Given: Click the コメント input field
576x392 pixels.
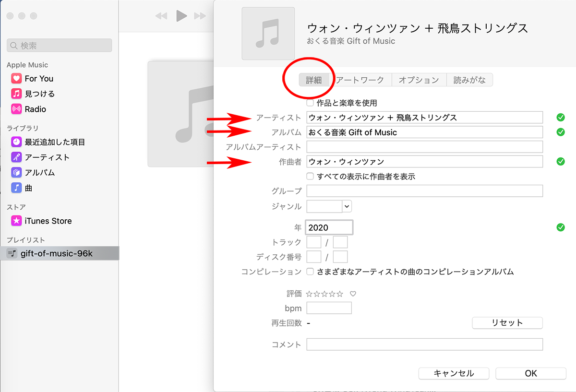Looking at the screenshot, I should (x=424, y=344).
